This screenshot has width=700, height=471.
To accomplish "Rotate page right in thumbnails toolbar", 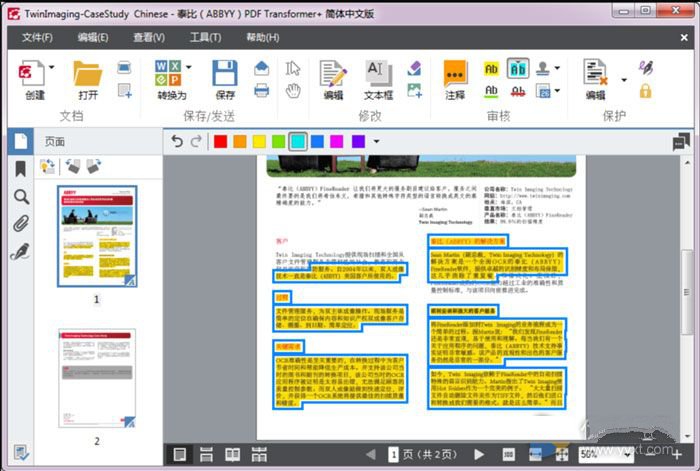I will coord(93,166).
